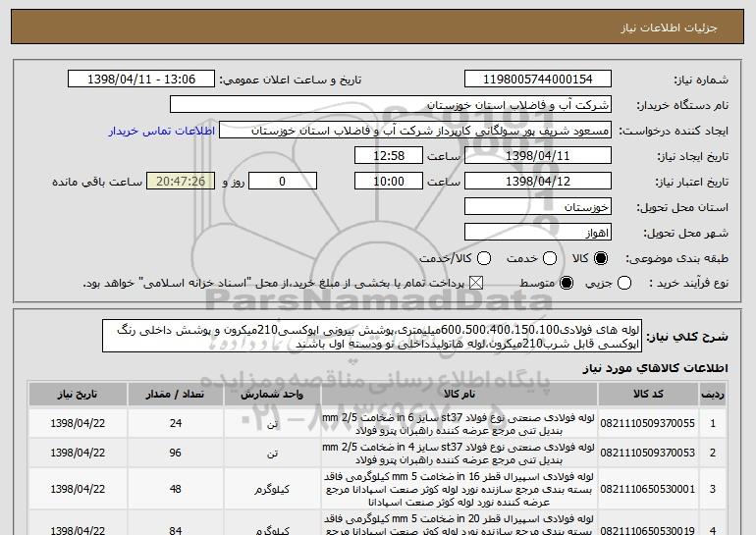Click the ردیف column header
Viewport: 756px width, 535px height.
pos(713,395)
